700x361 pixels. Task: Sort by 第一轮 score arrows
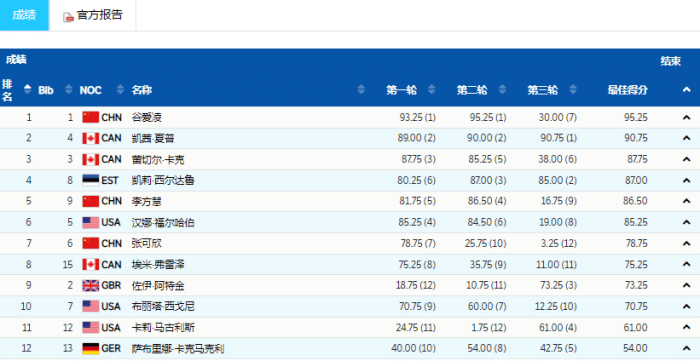pos(431,89)
